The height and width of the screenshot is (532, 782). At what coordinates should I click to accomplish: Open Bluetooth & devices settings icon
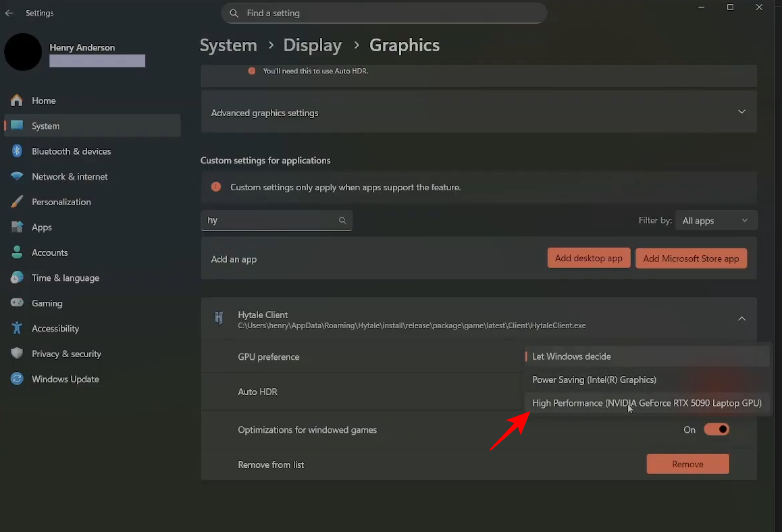click(17, 151)
